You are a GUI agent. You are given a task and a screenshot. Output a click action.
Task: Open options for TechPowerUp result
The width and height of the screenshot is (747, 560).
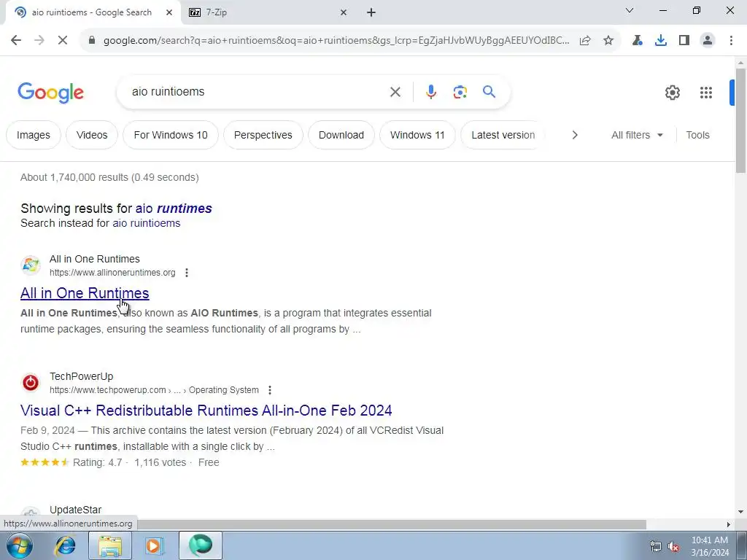pos(270,390)
